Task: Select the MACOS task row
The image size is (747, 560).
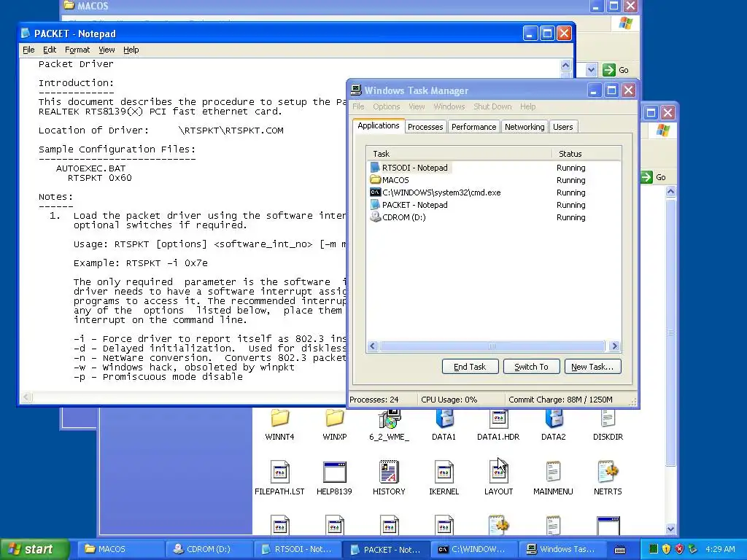Action: pos(494,180)
